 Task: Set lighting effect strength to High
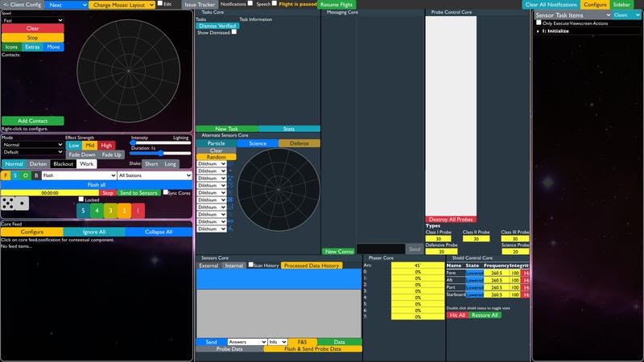click(106, 146)
